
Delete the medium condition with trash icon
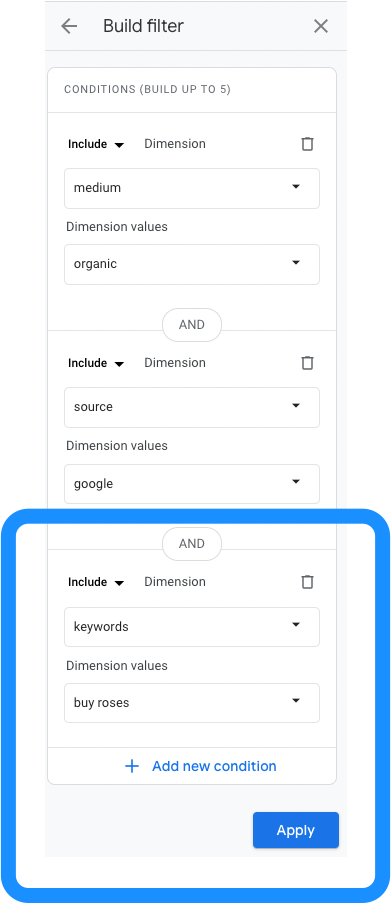[x=308, y=144]
